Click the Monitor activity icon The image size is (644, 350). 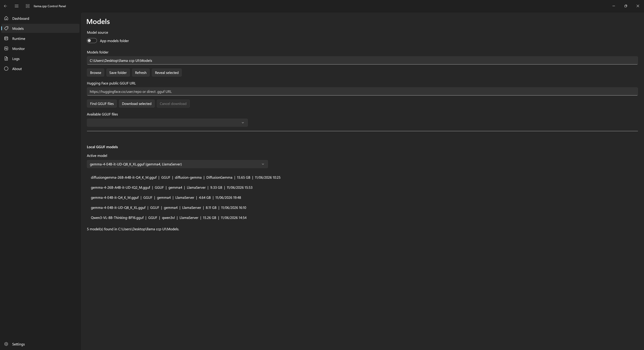pos(6,48)
